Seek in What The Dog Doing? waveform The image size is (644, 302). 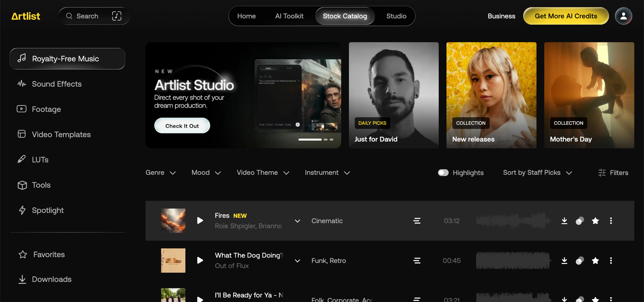[x=514, y=260]
